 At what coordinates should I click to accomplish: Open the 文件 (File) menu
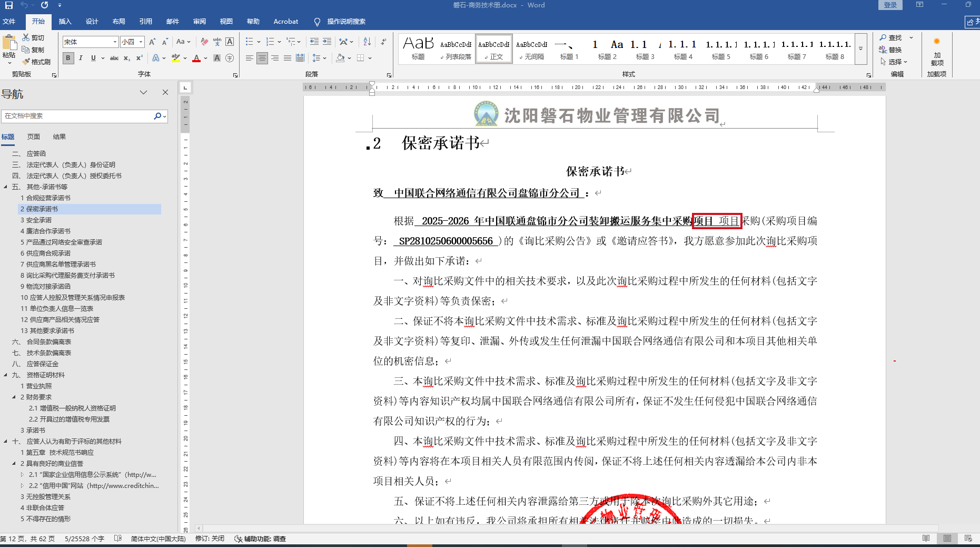tap(9, 21)
